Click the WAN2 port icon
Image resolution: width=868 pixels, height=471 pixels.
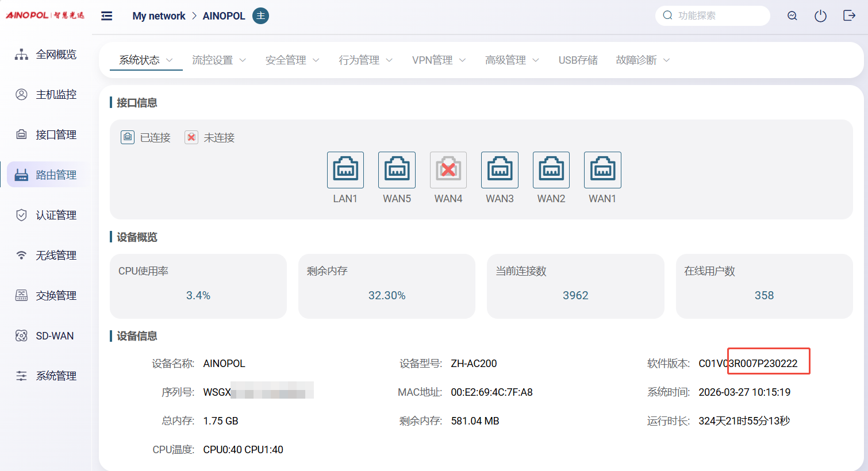551,170
